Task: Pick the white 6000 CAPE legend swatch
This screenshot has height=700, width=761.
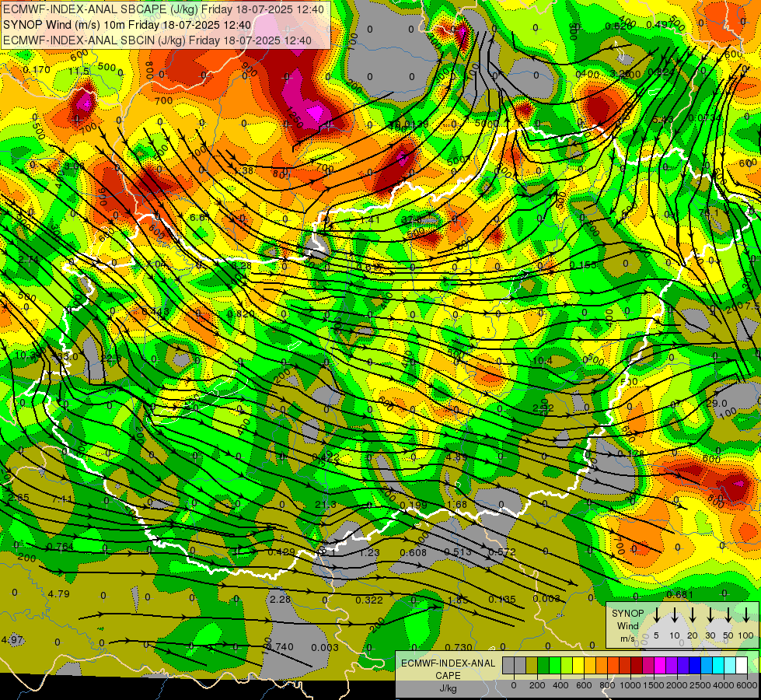Action: point(742,665)
